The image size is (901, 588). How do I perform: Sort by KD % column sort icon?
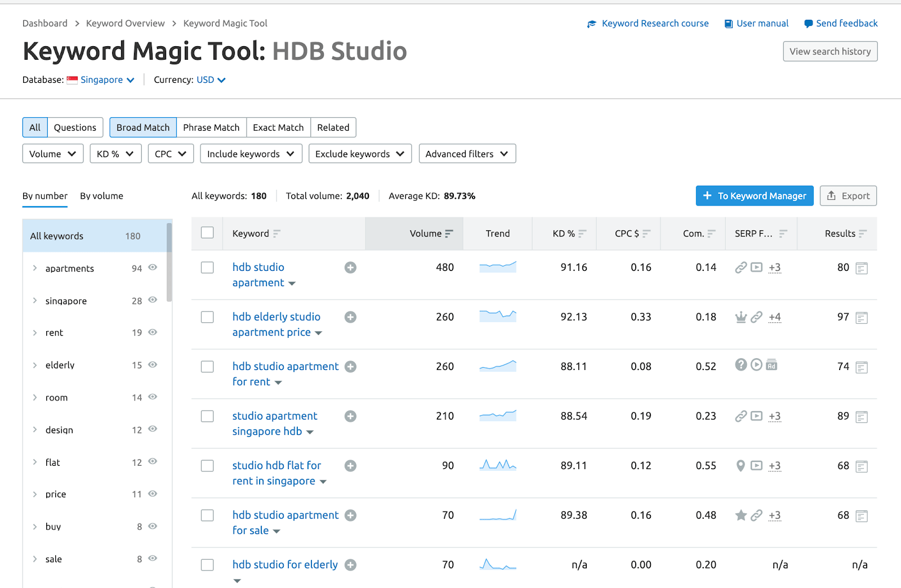click(582, 234)
